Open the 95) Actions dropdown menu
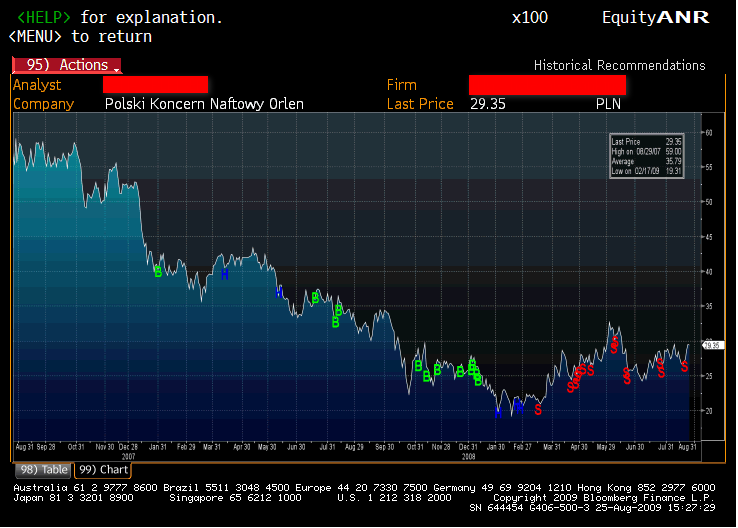Image resolution: width=738 pixels, height=528 pixels. [67, 65]
